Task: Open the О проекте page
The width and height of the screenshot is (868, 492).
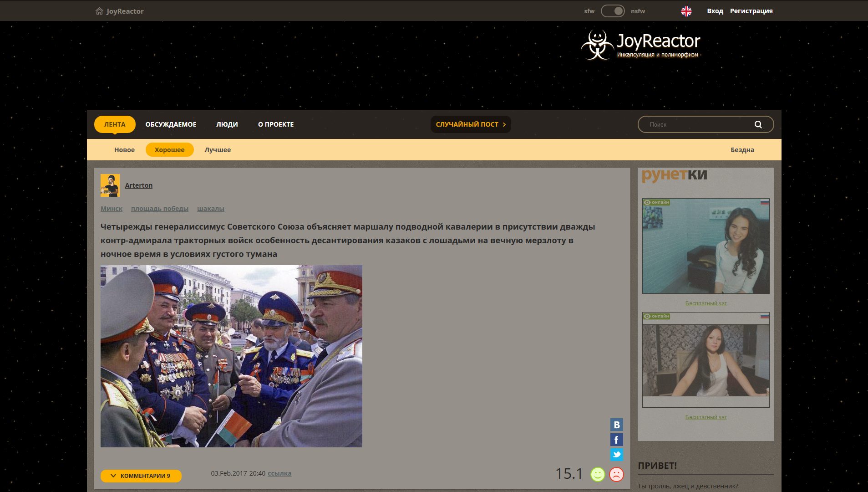Action: click(276, 124)
